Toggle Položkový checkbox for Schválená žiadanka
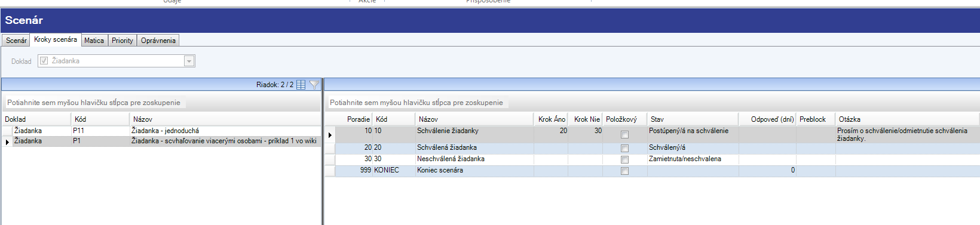 [x=624, y=148]
